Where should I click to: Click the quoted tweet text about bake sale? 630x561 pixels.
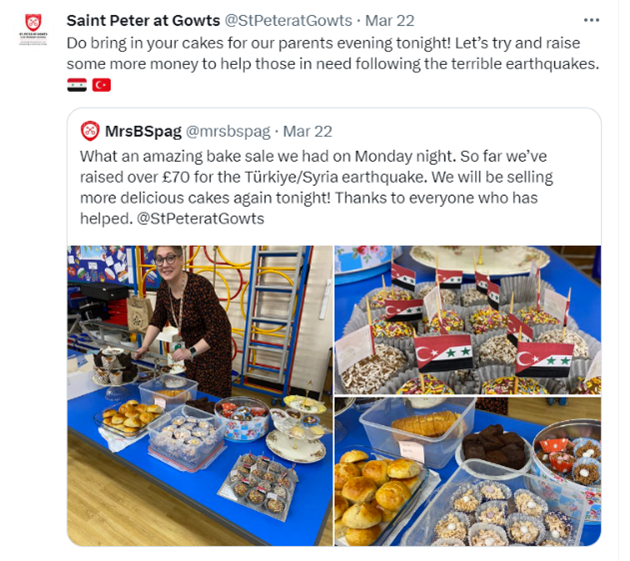point(317,187)
